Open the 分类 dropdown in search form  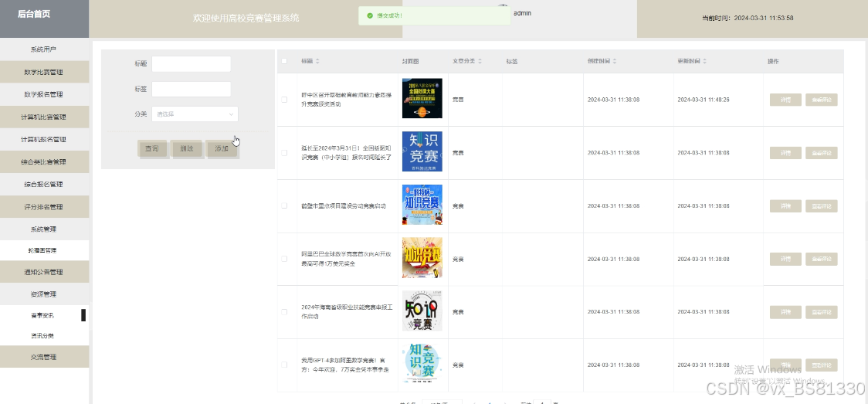pos(195,114)
